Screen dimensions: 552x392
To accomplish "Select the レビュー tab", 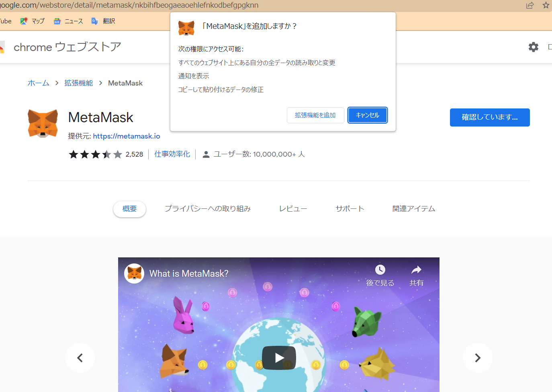I will pos(293,209).
